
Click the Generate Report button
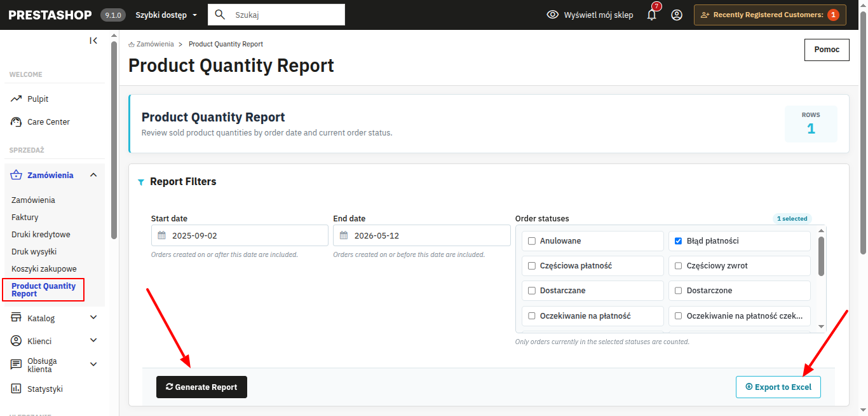coord(201,387)
